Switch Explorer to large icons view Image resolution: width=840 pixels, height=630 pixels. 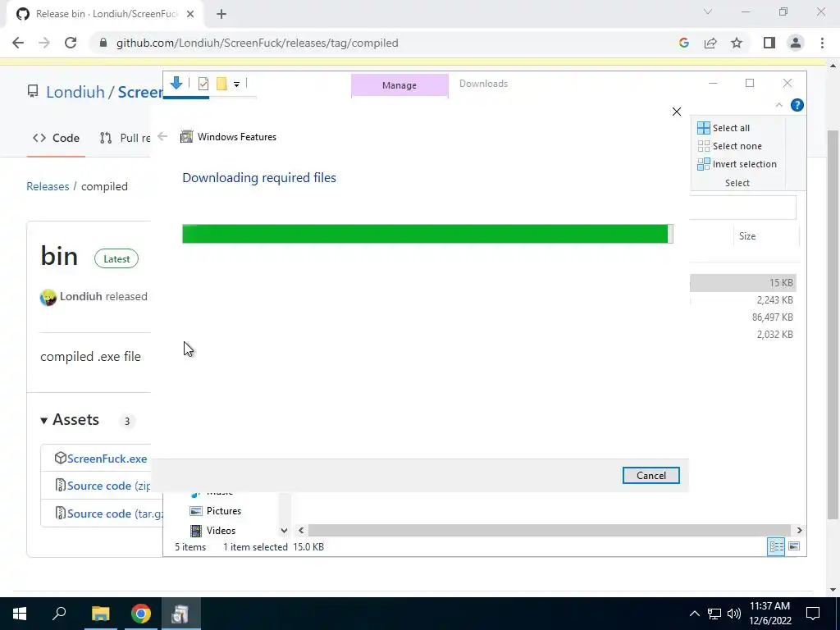(x=794, y=546)
